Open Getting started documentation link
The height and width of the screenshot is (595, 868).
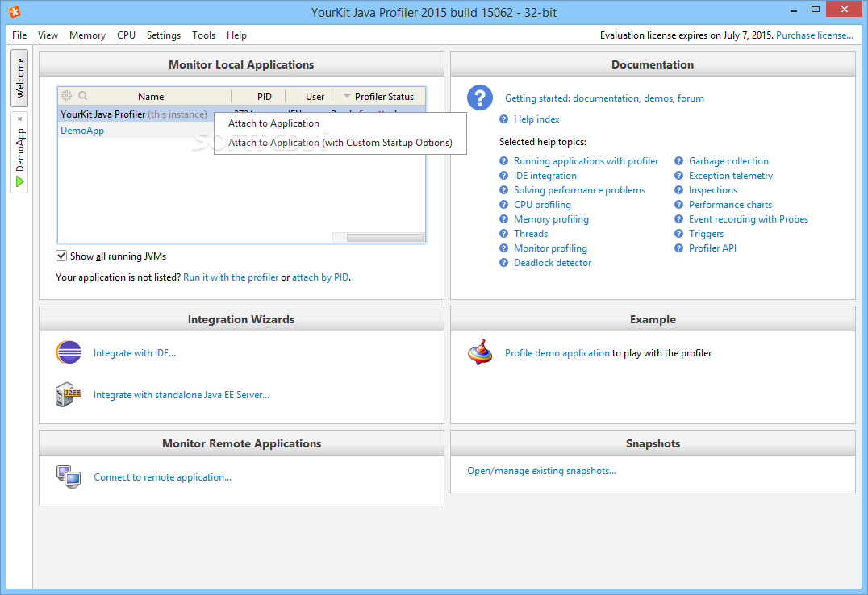[x=604, y=98]
